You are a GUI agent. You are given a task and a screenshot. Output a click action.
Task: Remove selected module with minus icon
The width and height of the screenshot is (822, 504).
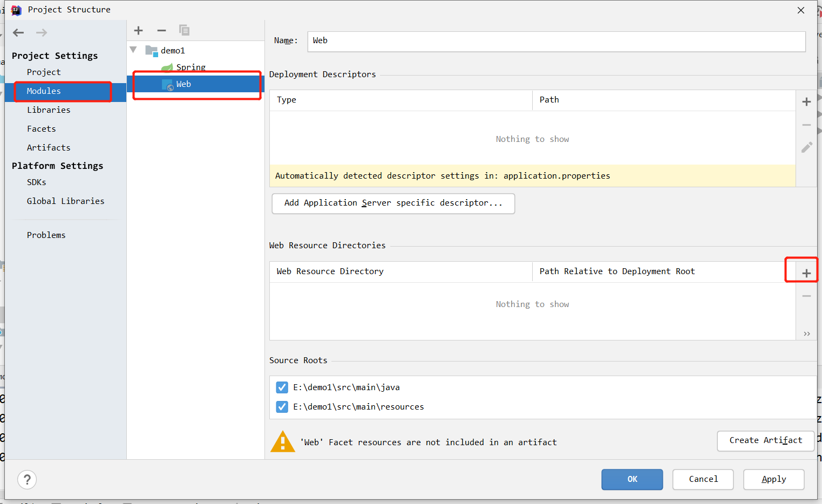(161, 30)
